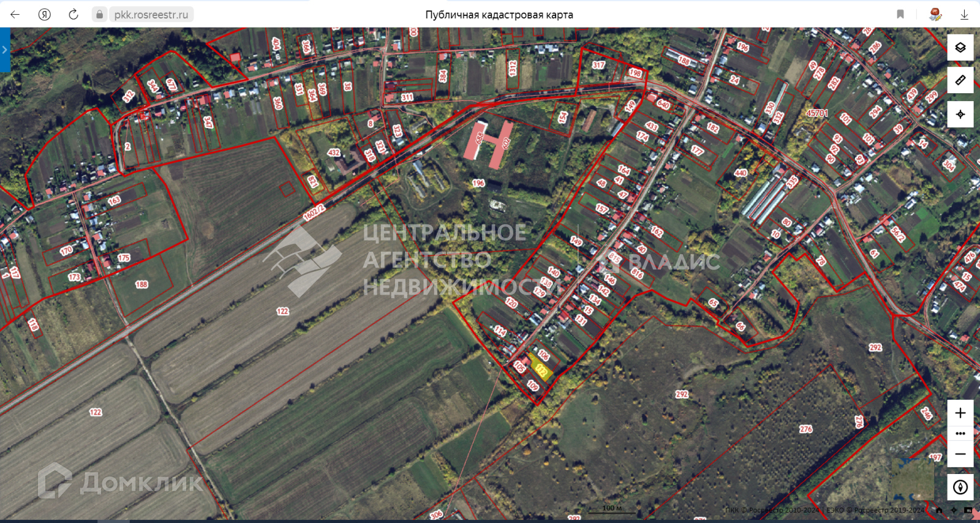This screenshot has height=523, width=980.
Task: Select parcel 440 on the map
Action: 741,173
